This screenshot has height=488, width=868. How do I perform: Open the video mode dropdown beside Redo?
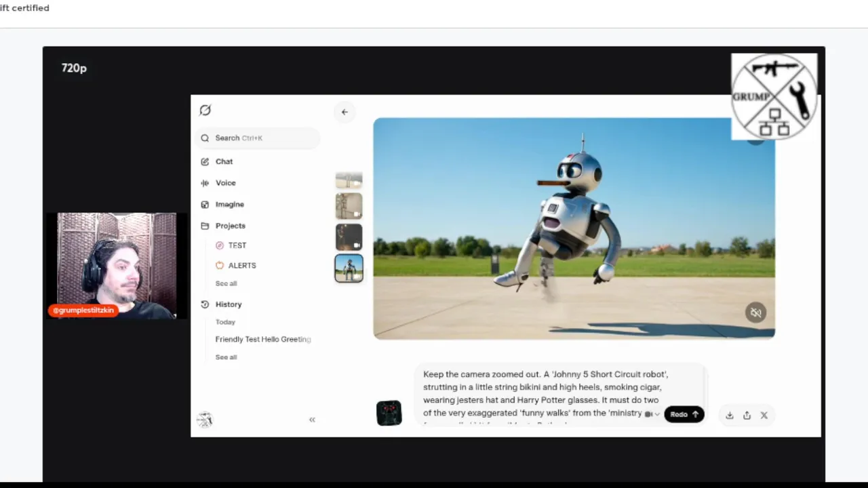click(x=652, y=414)
